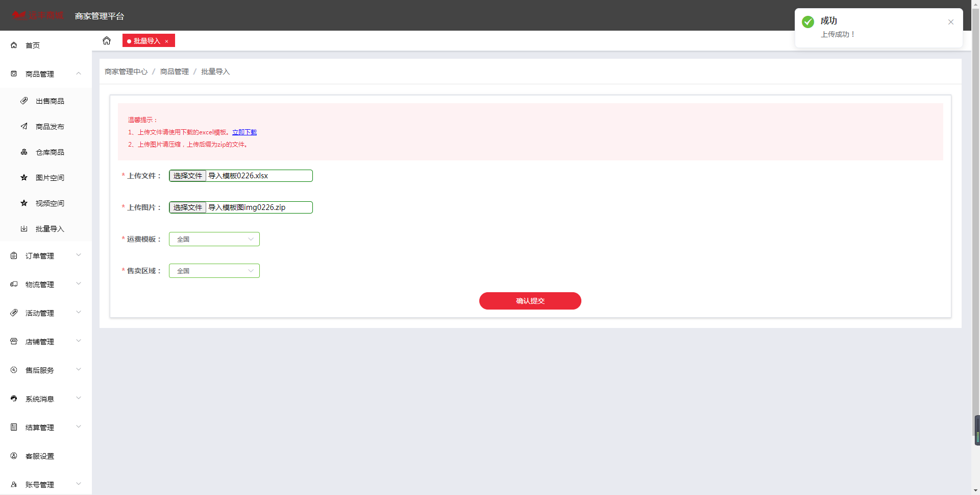This screenshot has width=980, height=495.
Task: Open 首页 in the sidebar
Action: pyautogui.click(x=46, y=45)
